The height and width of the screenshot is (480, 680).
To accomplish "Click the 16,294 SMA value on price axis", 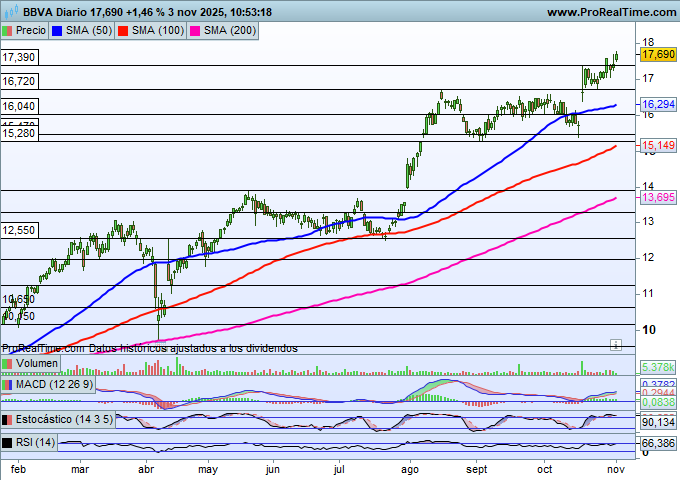I will pos(658,104).
